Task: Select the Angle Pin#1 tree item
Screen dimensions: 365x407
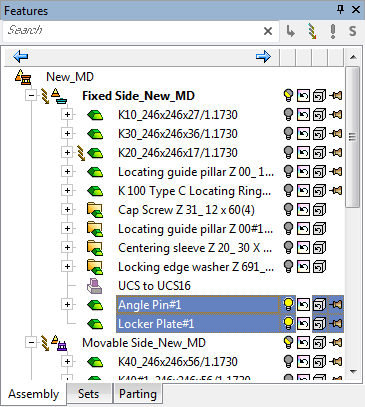Action: [x=197, y=305]
